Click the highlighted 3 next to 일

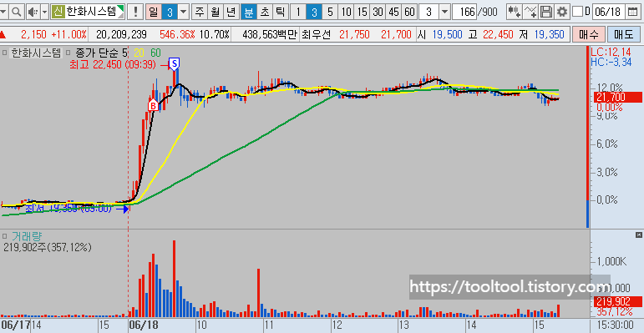[x=170, y=13]
